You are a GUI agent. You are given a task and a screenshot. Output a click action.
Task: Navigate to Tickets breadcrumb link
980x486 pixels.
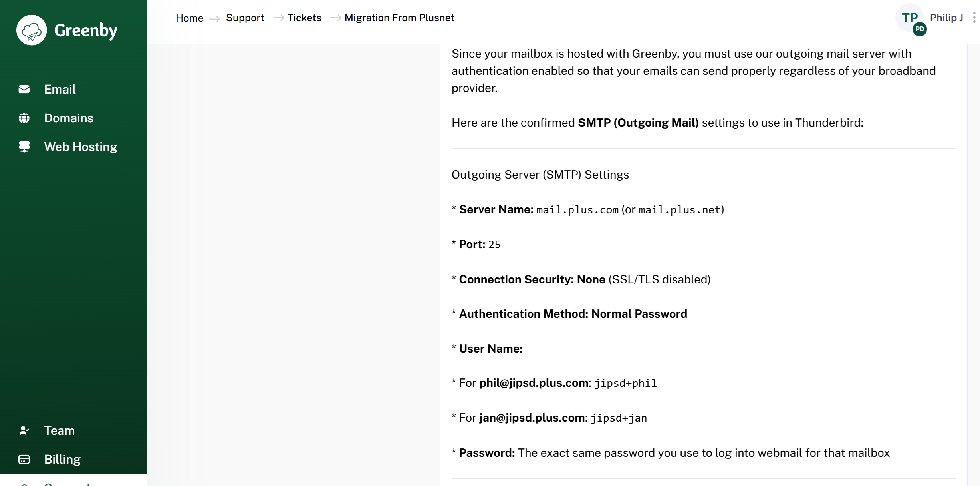304,18
